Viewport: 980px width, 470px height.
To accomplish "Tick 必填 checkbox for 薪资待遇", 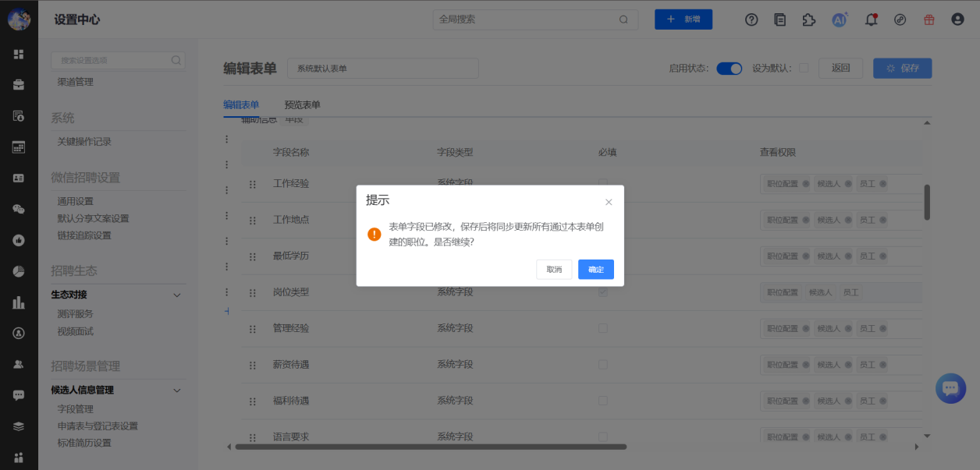I will (602, 364).
